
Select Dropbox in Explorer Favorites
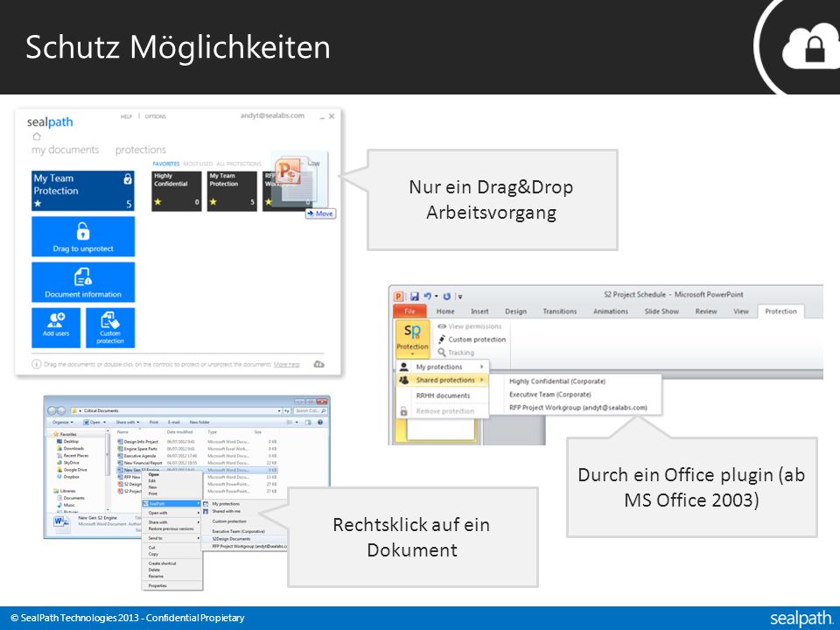(67, 477)
